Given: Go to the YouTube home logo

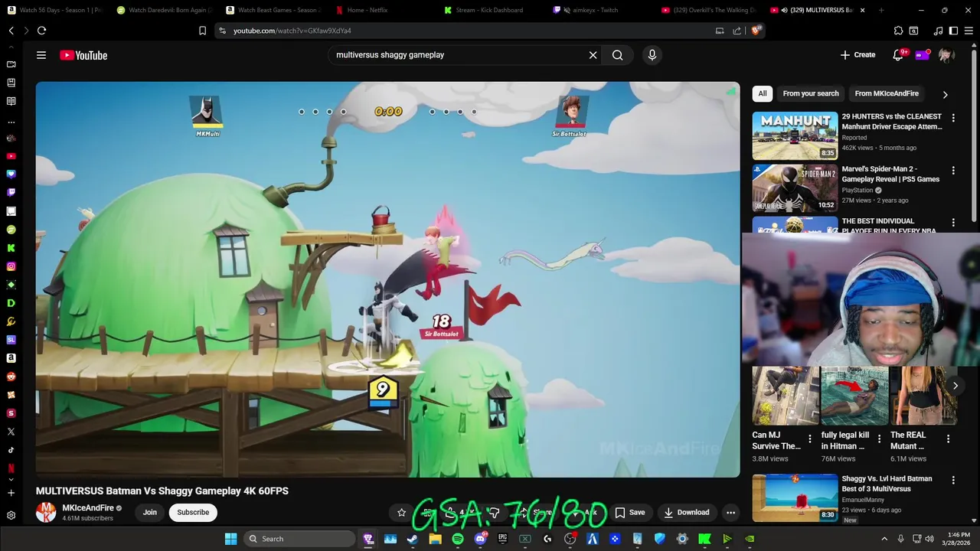Looking at the screenshot, I should coord(83,55).
